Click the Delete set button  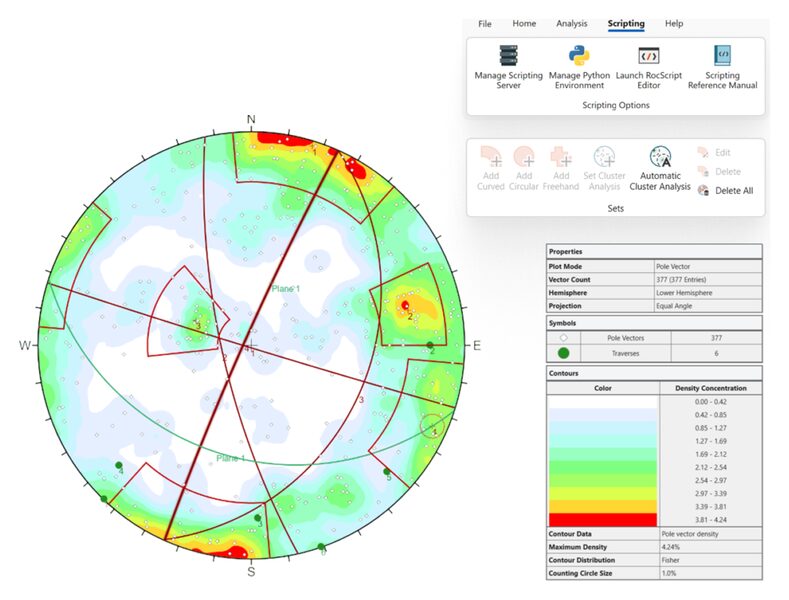(720, 172)
